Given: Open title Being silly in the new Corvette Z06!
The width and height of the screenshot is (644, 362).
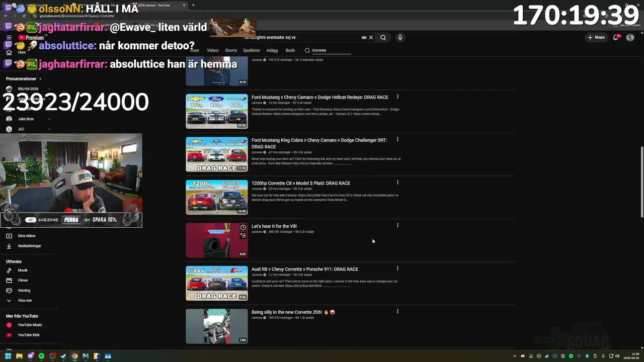Looking at the screenshot, I should click(293, 312).
